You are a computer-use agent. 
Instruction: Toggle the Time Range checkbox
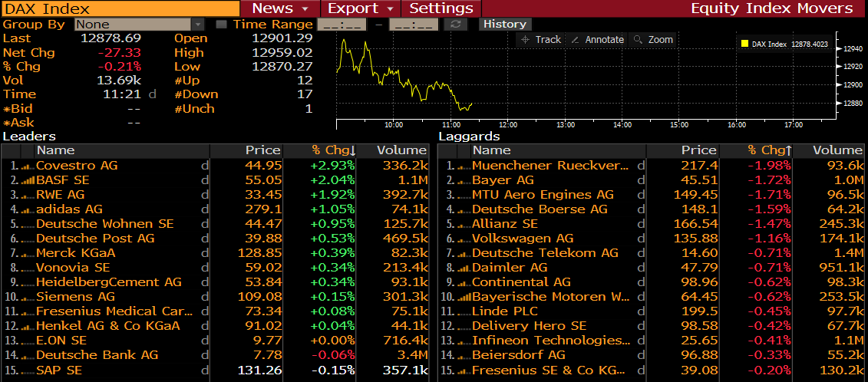tap(222, 25)
